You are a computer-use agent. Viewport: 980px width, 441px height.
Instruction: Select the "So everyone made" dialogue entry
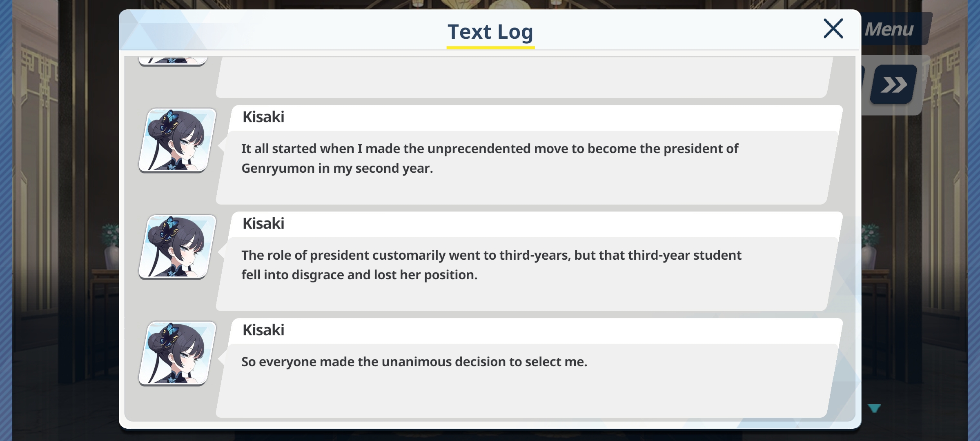pyautogui.click(x=529, y=368)
